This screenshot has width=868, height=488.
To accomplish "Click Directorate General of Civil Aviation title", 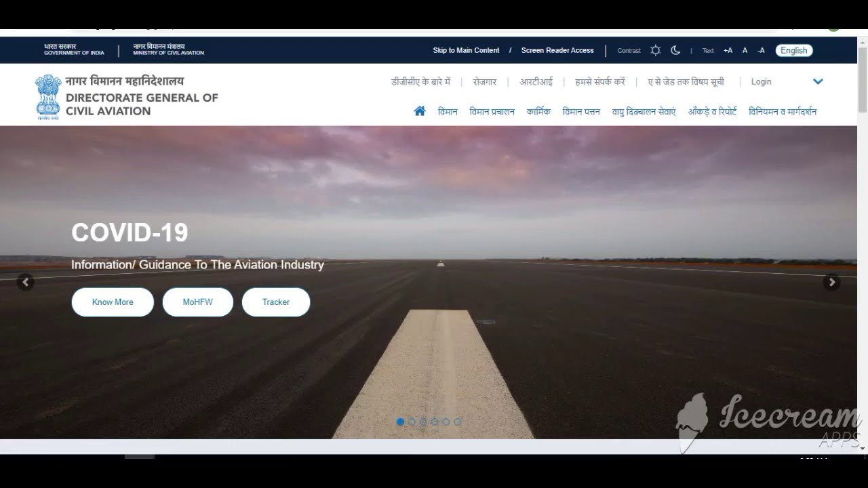I will coord(142,104).
